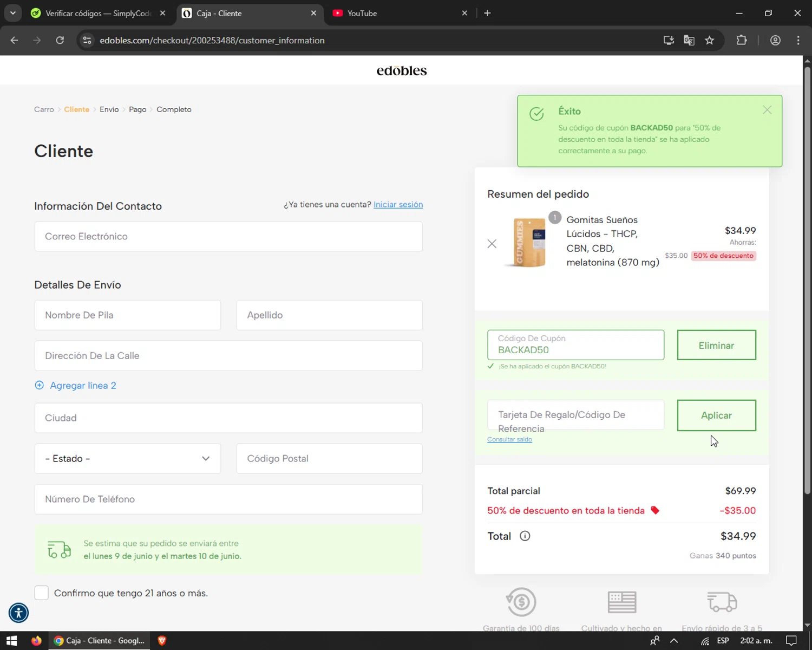Focus the Número De Teléfono field
812x650 pixels.
coord(228,499)
